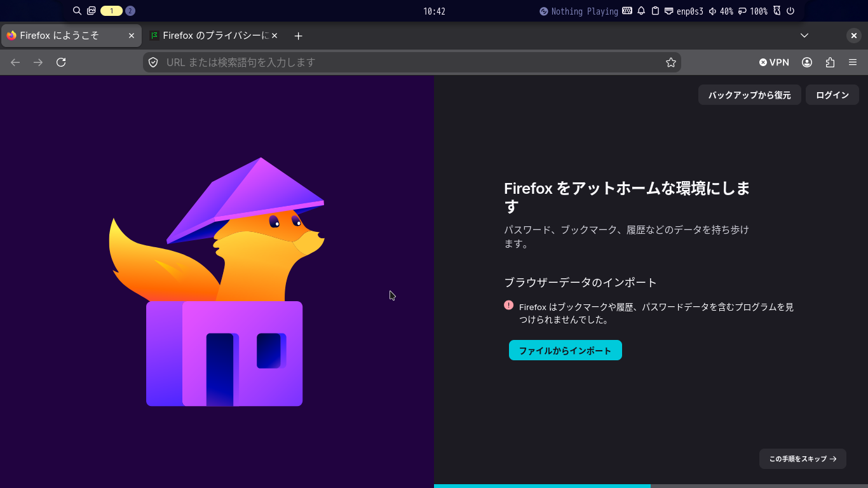Bookmark this page with the star icon
This screenshot has width=868, height=488.
670,62
